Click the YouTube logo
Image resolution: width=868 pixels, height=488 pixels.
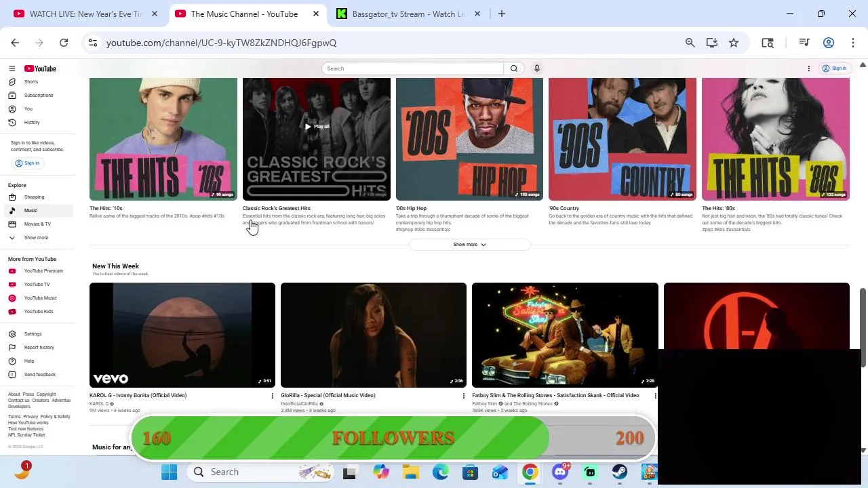(x=40, y=68)
